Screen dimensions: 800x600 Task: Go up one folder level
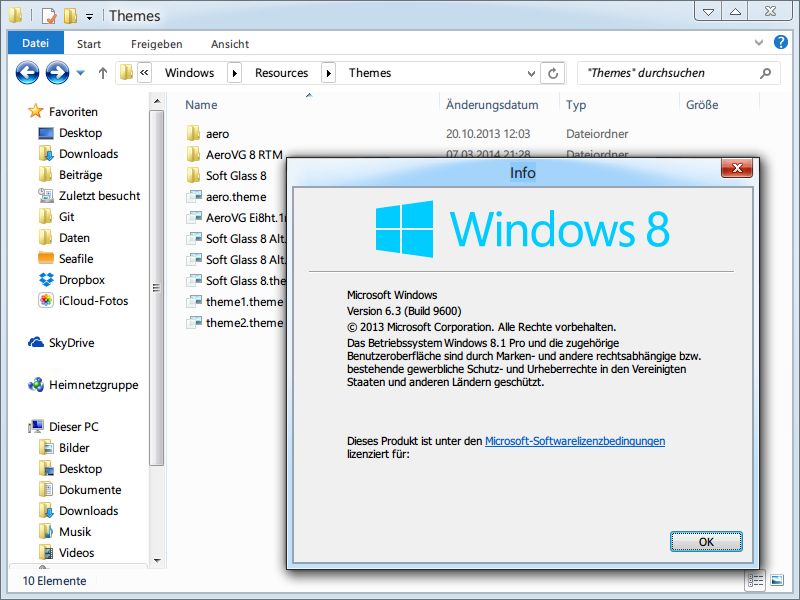(x=103, y=73)
